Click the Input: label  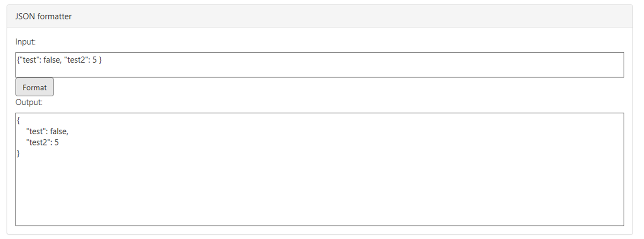[25, 42]
